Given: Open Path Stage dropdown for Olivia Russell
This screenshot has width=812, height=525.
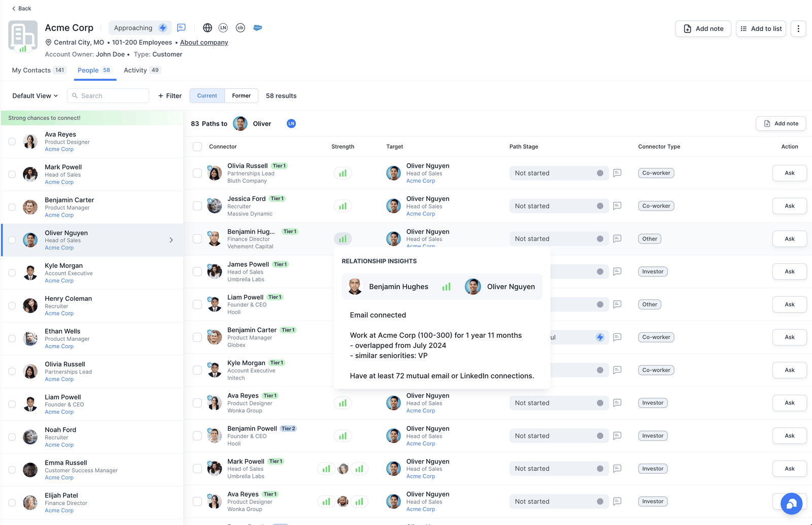Looking at the screenshot, I should 559,173.
